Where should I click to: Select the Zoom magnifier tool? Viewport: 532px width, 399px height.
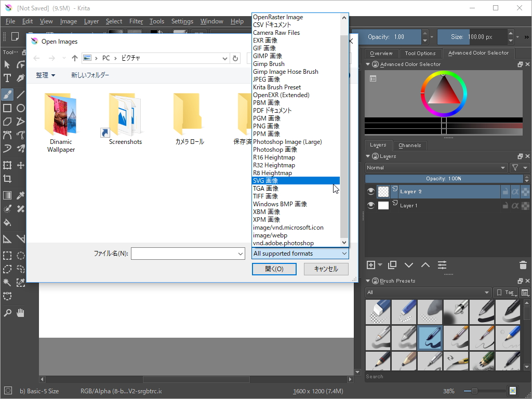pos(7,313)
